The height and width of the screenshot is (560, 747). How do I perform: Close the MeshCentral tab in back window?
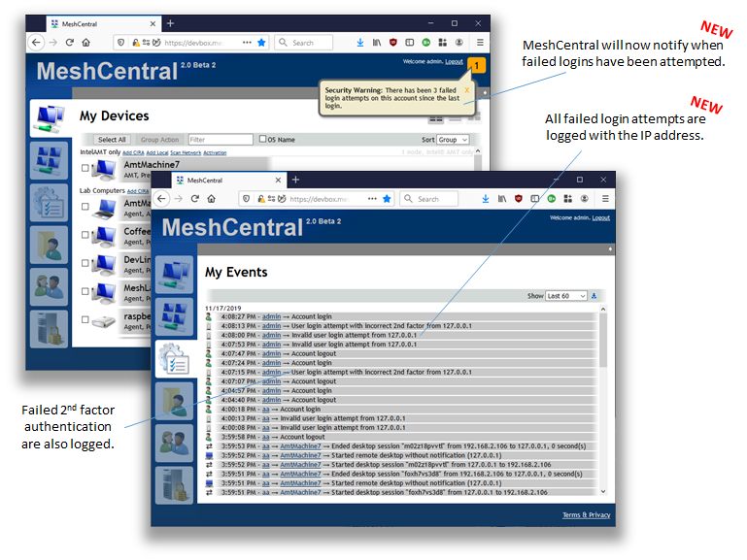click(x=153, y=24)
